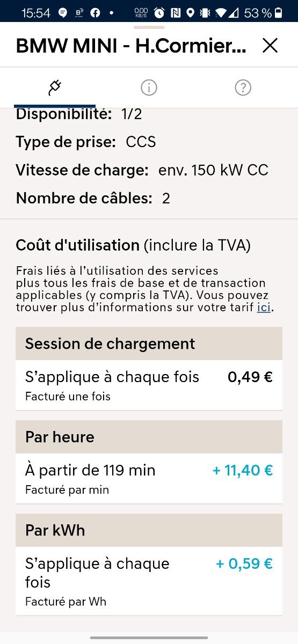The width and height of the screenshot is (298, 644).
Task: Tap the Par kWh 0,59 € row
Action: click(x=149, y=581)
